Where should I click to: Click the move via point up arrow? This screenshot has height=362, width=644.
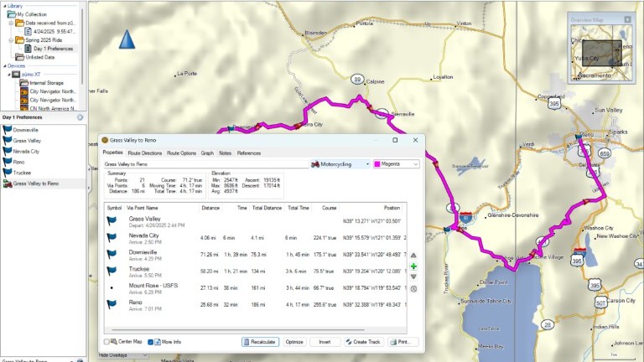[413, 256]
